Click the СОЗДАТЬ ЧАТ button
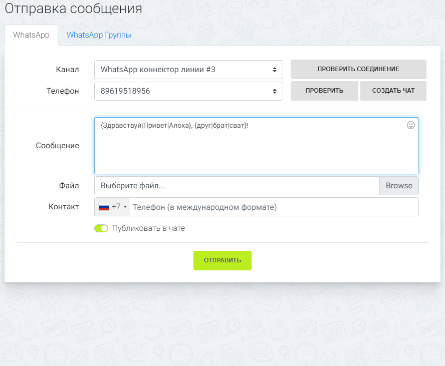This screenshot has width=445, height=366. [x=393, y=91]
